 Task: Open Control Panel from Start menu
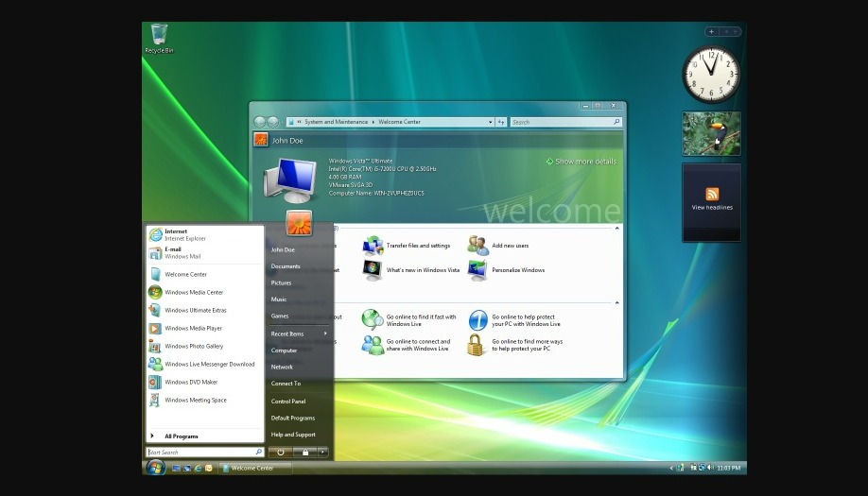click(288, 402)
